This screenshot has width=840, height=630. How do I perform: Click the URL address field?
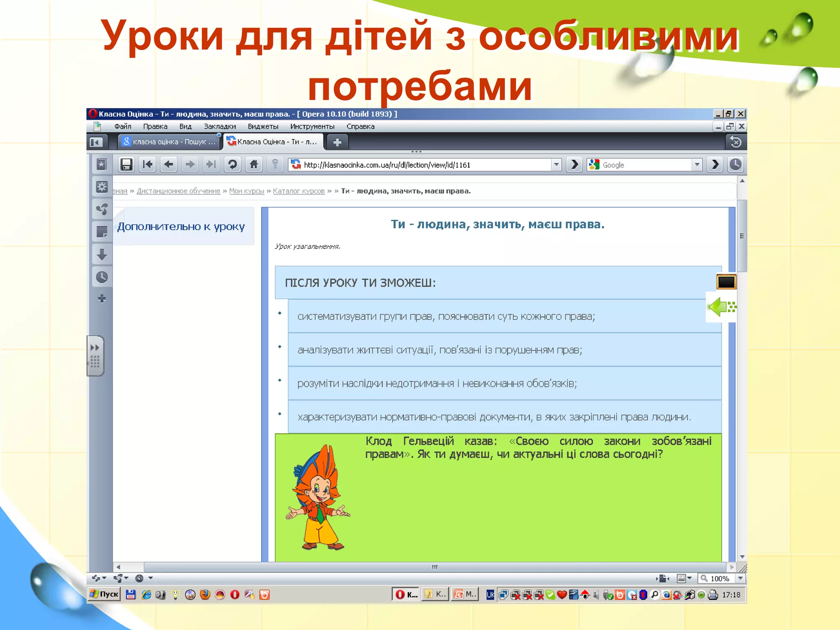pos(425,164)
